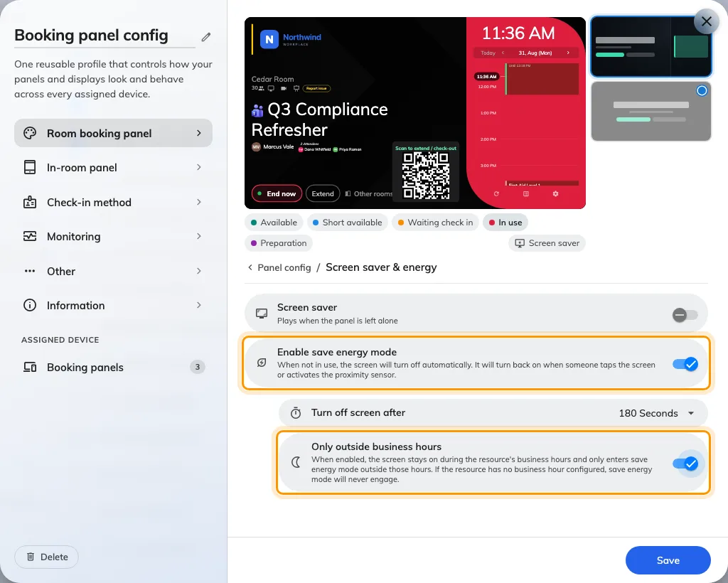Click the End now button in the preview
The image size is (728, 583).
point(277,193)
